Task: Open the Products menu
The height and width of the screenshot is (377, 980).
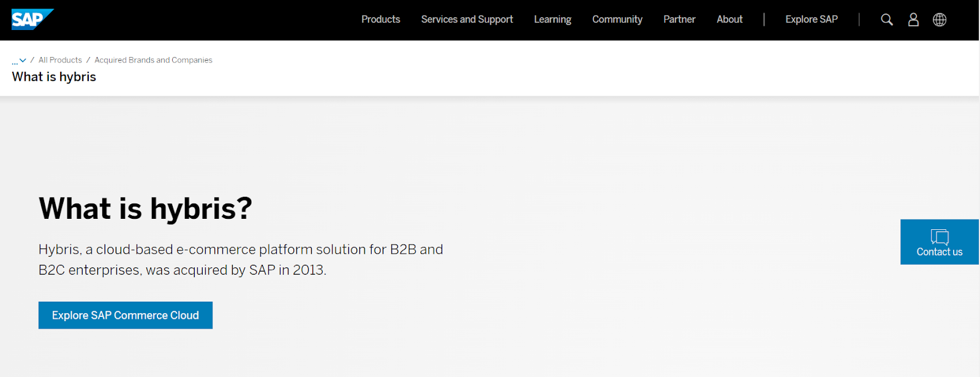Action: click(380, 20)
